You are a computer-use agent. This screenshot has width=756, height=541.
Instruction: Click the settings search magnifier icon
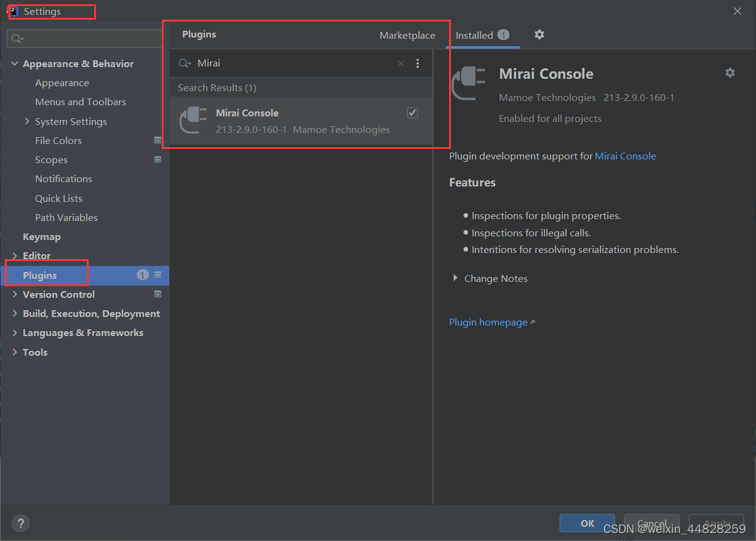coord(17,39)
